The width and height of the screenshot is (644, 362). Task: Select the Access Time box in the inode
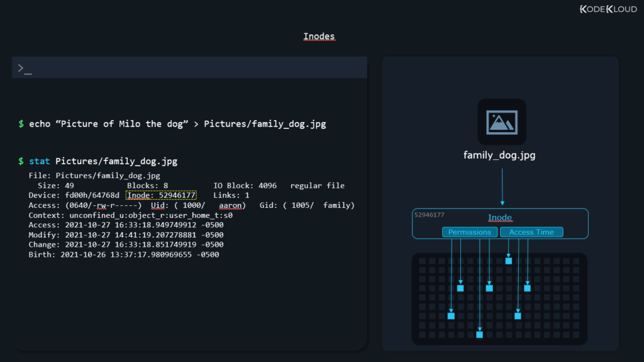point(531,232)
